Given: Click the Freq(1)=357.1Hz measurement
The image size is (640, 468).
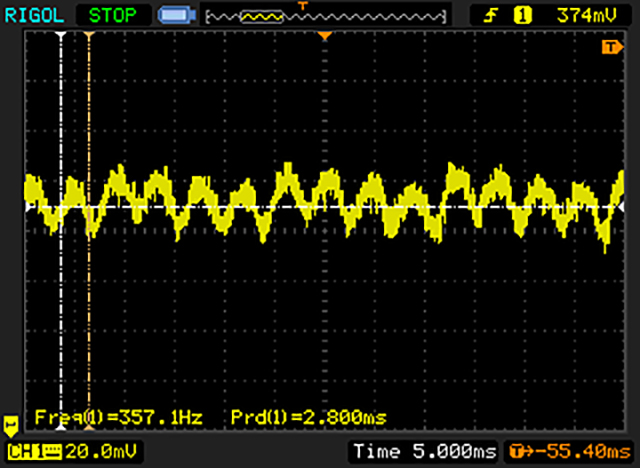Looking at the screenshot, I should 118,416.
